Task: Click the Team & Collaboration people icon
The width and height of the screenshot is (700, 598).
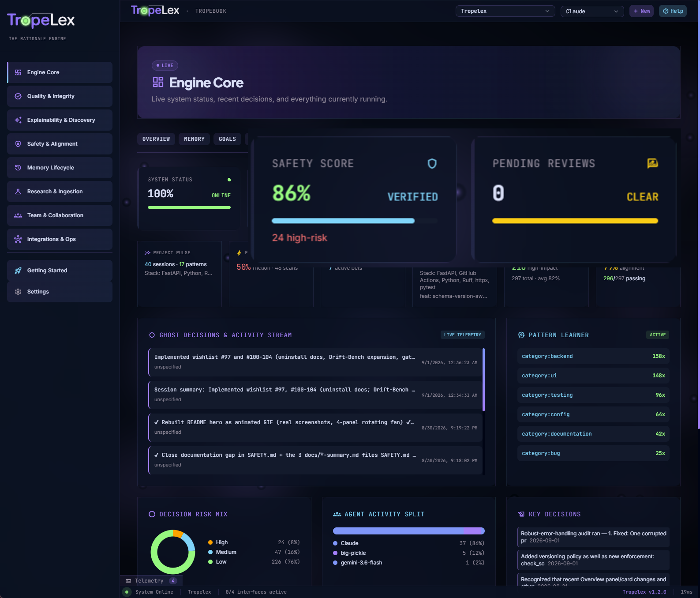Action: (x=18, y=215)
